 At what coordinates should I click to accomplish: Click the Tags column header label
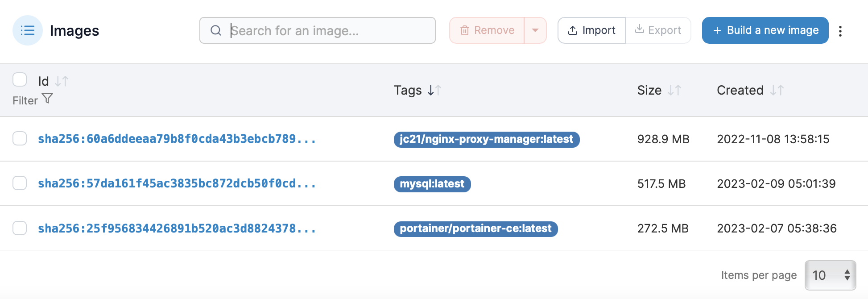(408, 91)
